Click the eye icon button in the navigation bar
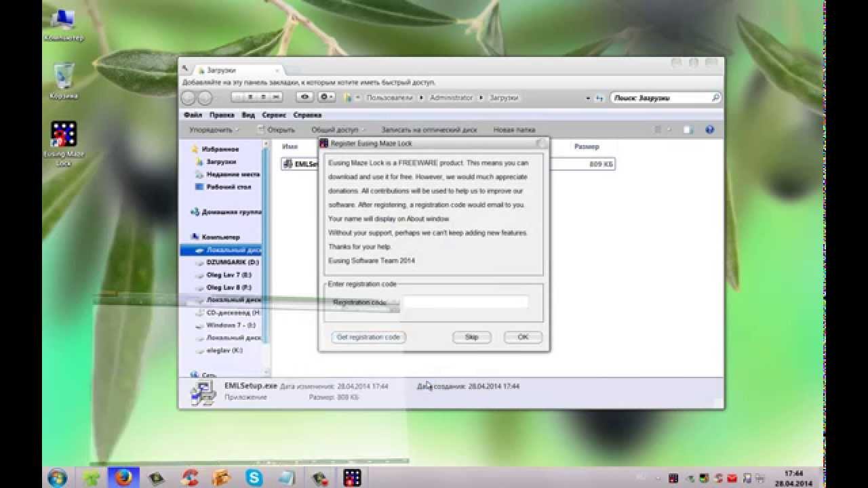The image size is (868, 488). [x=306, y=97]
